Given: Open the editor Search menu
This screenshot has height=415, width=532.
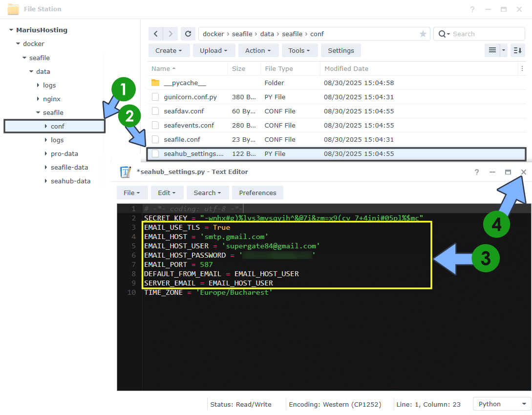Looking at the screenshot, I should tap(207, 193).
